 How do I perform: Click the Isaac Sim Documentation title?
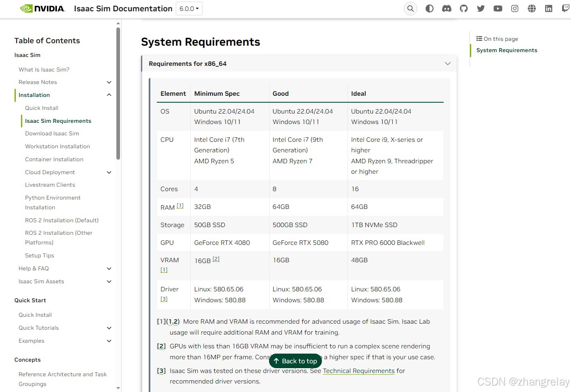[123, 8]
